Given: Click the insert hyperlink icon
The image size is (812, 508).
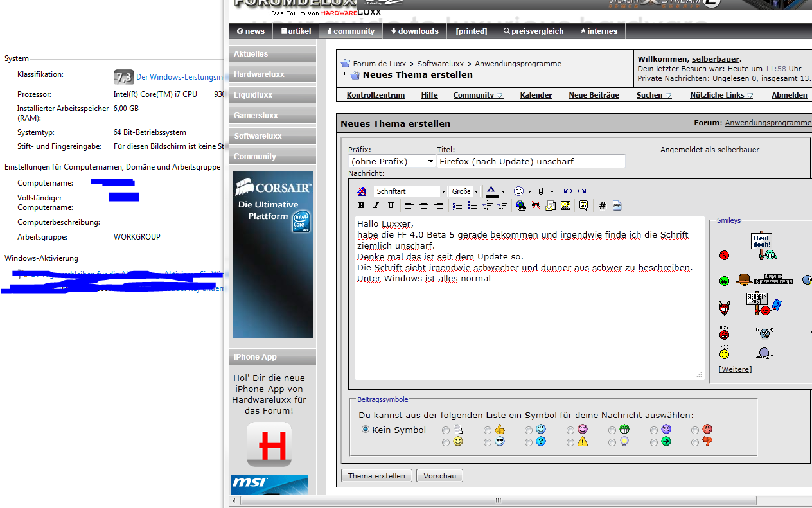Looking at the screenshot, I should (521, 206).
